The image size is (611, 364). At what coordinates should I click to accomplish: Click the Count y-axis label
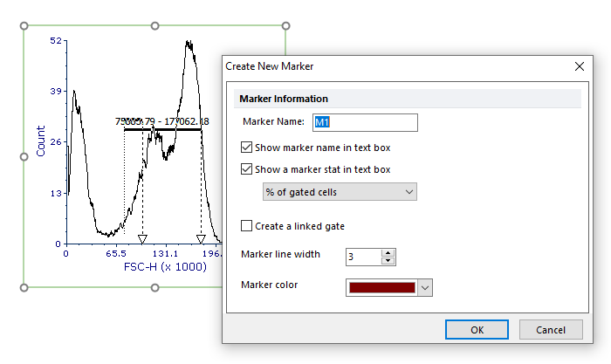(41, 141)
